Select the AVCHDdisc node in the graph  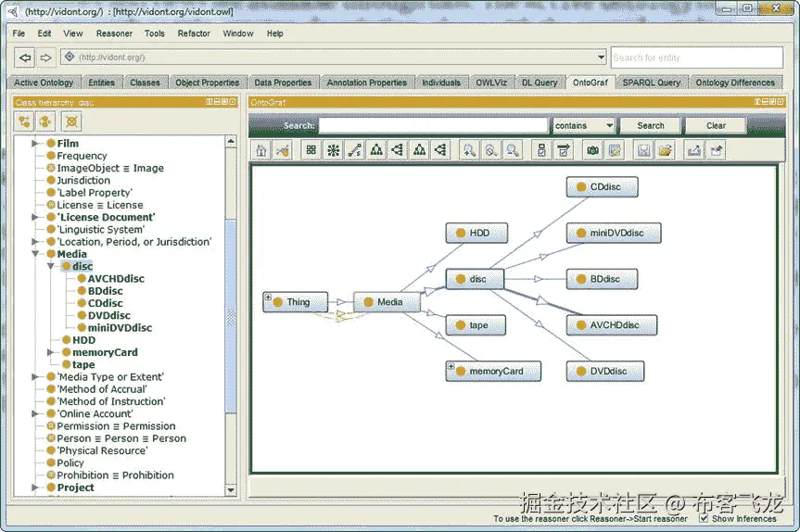tap(612, 325)
